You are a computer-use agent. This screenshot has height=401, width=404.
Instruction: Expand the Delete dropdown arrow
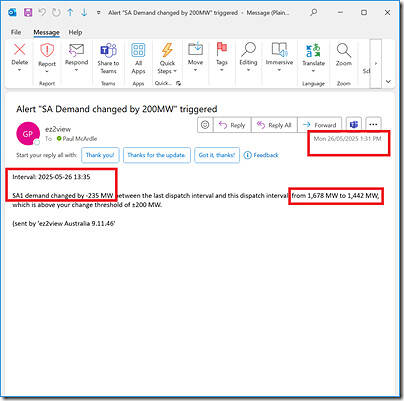click(19, 70)
